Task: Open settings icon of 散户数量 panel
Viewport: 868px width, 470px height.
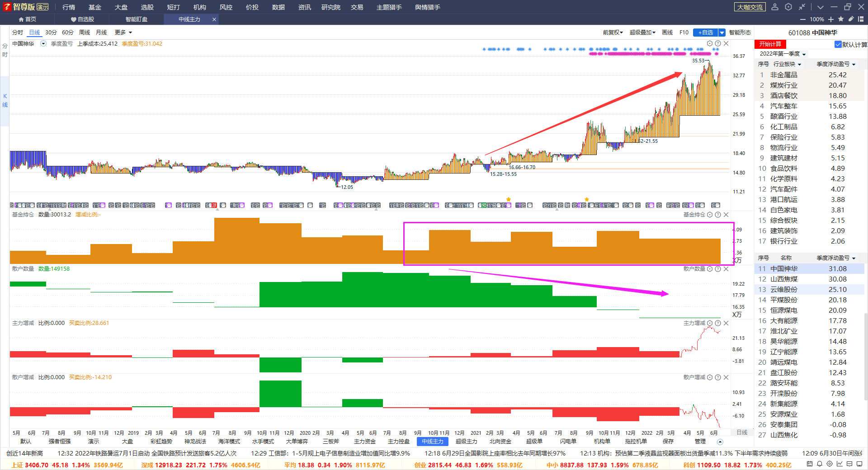Action: click(x=710, y=269)
